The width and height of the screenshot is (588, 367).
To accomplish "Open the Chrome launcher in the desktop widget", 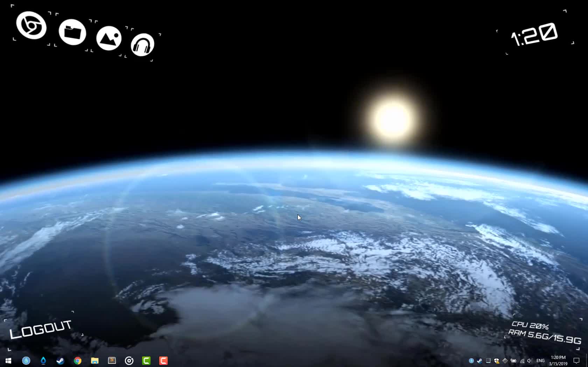I will [x=31, y=26].
